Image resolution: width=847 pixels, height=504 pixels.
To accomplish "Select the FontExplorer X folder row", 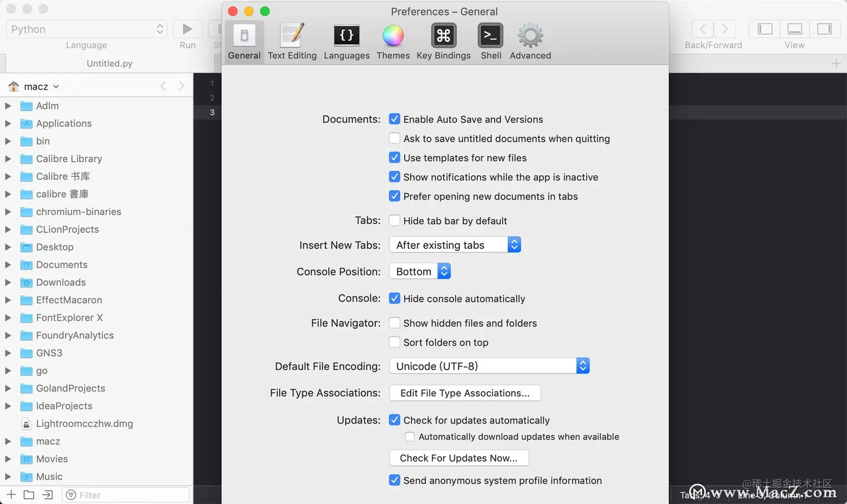I will click(96, 318).
